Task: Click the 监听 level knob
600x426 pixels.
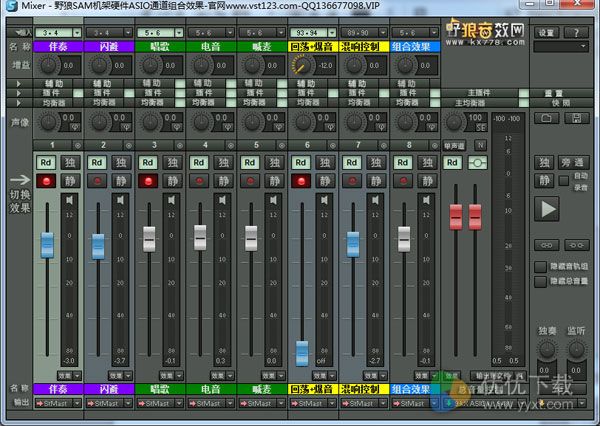Action: (576, 349)
